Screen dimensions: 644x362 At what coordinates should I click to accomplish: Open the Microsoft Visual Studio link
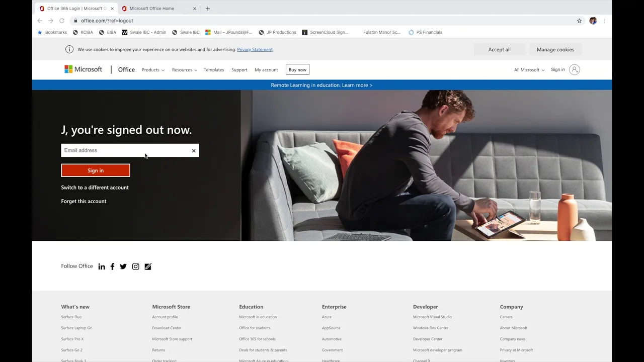pos(432,317)
